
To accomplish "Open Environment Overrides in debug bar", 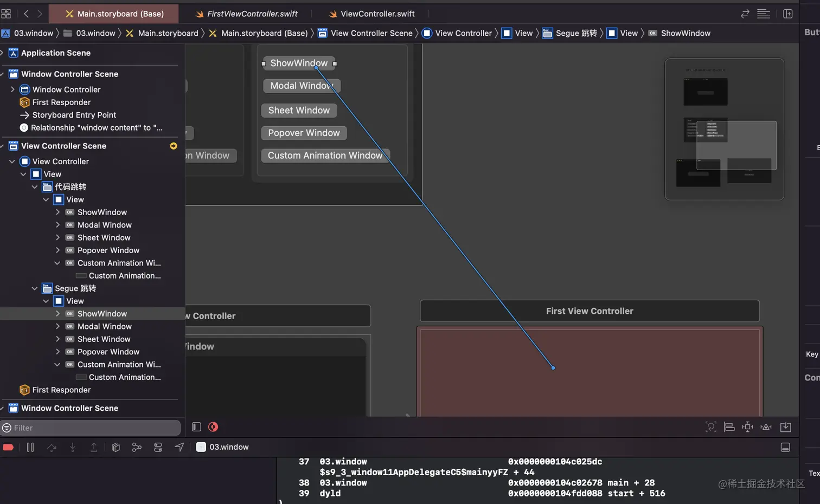I will (x=158, y=447).
